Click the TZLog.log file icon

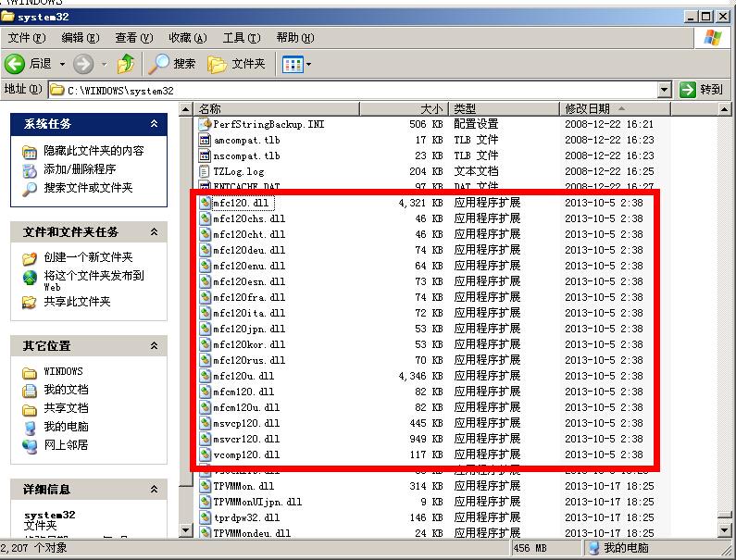coord(205,171)
